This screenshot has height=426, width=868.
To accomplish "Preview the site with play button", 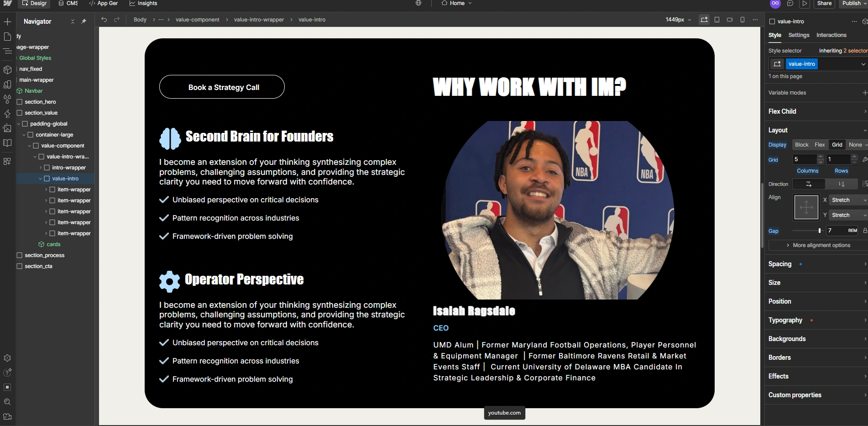I will tap(805, 3).
